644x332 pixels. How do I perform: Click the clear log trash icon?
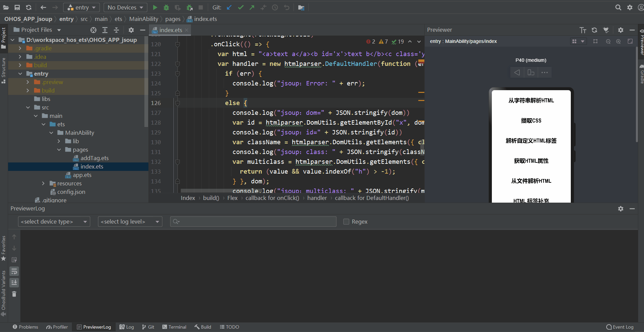(14, 294)
